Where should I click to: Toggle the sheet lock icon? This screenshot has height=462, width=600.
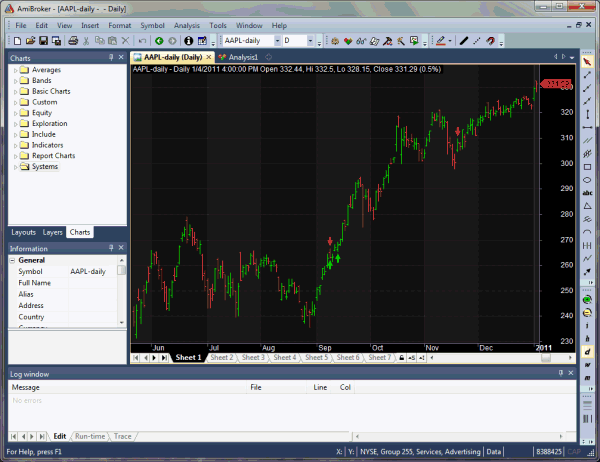tap(401, 358)
